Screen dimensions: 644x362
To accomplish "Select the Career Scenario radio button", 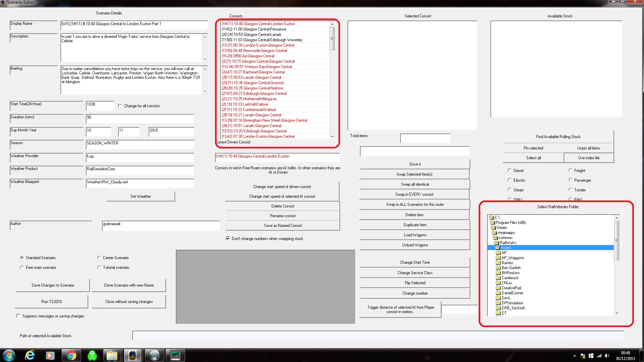I will coord(99,258).
